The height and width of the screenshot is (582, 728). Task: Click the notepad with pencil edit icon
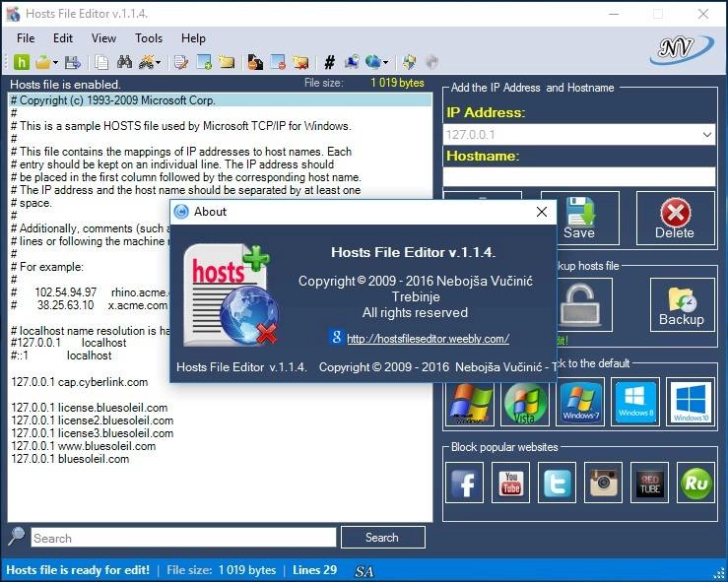tap(181, 62)
